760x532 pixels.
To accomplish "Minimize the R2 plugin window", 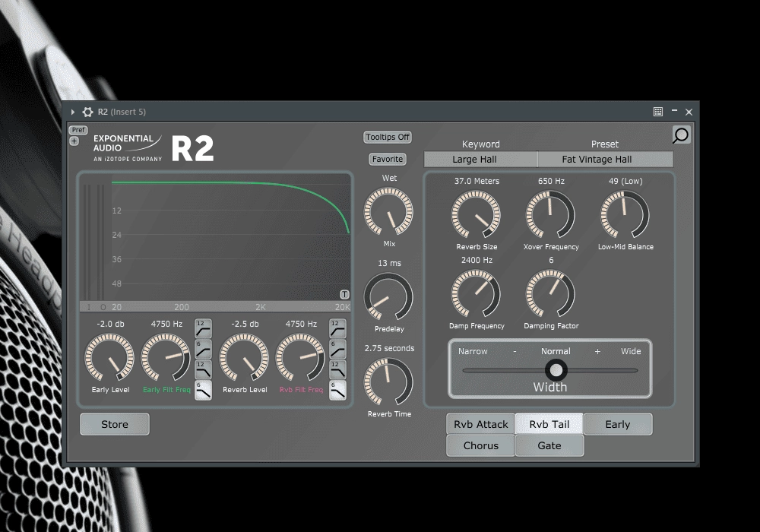I will point(674,111).
